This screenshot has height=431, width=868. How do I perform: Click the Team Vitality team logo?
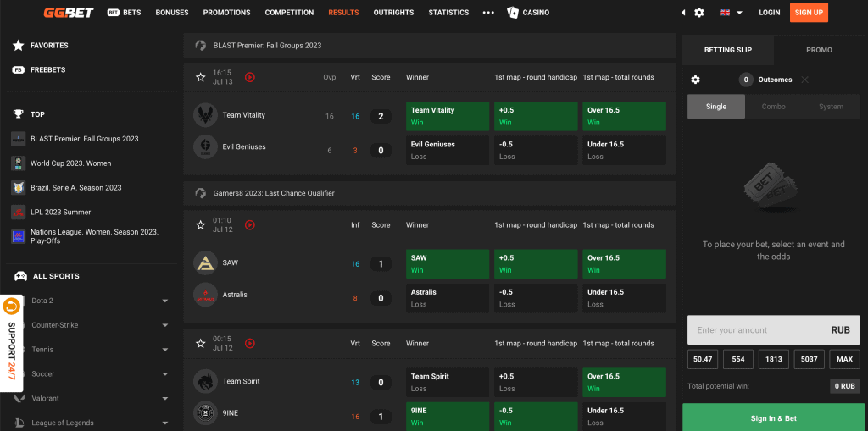[205, 115]
